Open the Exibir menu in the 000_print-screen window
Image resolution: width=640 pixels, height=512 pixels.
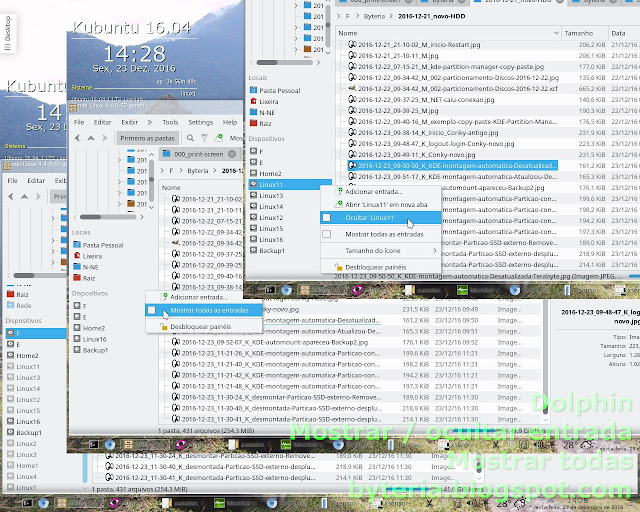pos(129,122)
